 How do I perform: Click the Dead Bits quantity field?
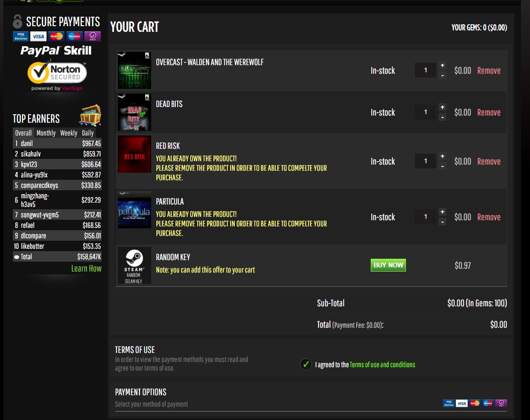[x=425, y=112]
